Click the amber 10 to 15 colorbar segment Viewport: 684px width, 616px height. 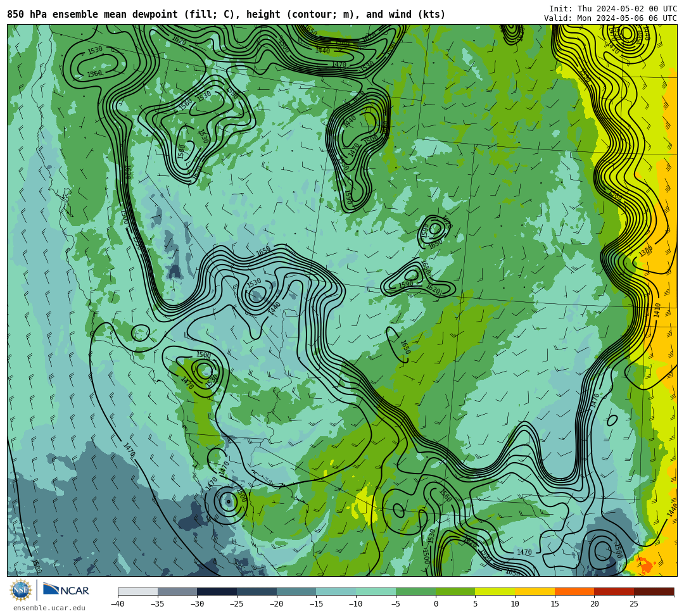[x=535, y=591]
